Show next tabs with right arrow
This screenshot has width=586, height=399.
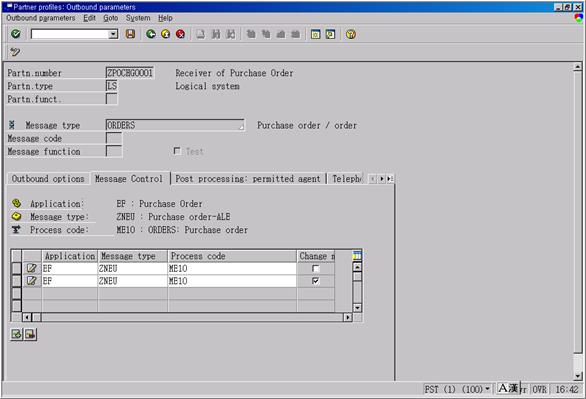pos(382,179)
